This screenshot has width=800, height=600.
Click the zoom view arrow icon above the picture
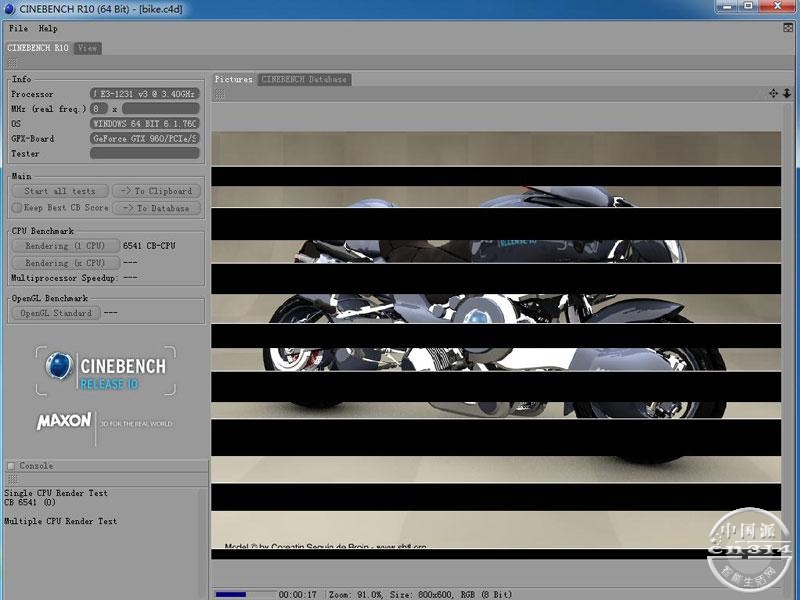[x=787, y=93]
